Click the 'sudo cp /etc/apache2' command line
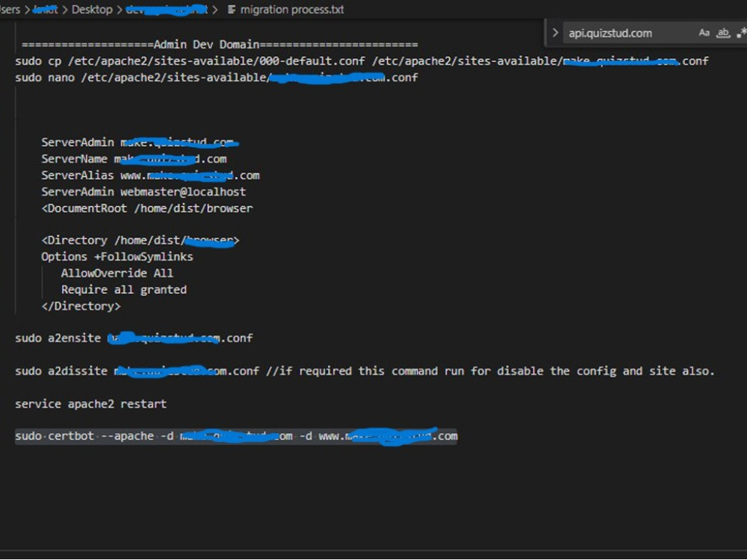 (362, 61)
